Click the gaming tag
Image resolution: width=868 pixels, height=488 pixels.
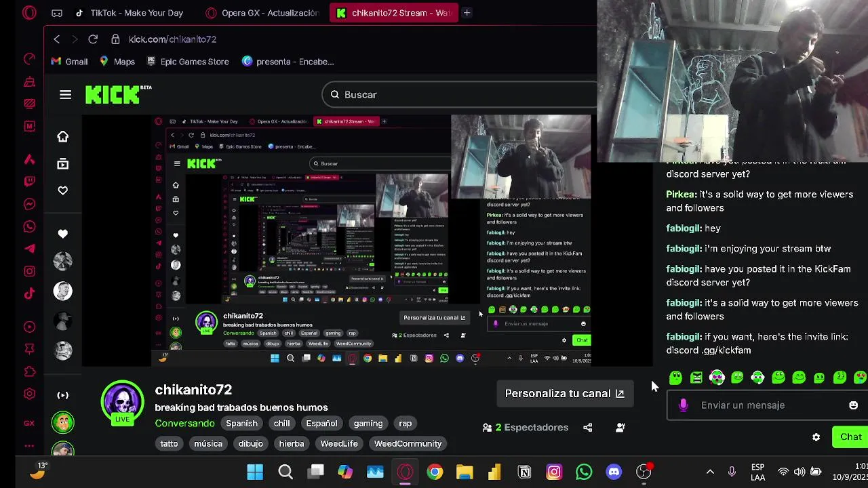coord(368,424)
